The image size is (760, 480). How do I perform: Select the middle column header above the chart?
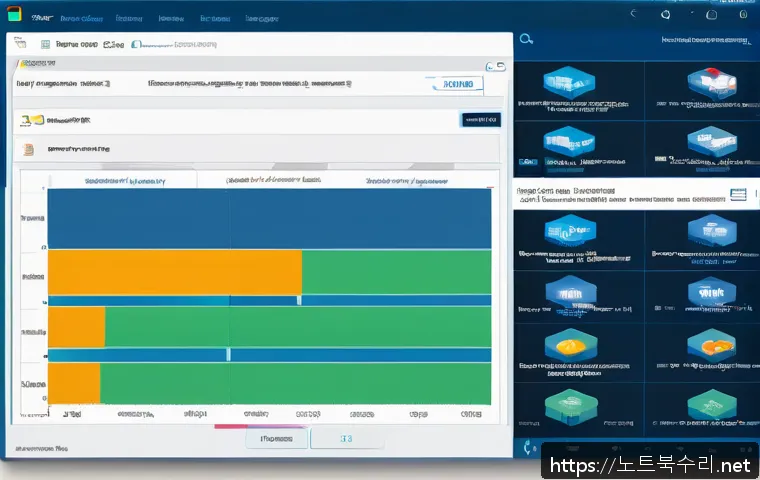tap(273, 181)
